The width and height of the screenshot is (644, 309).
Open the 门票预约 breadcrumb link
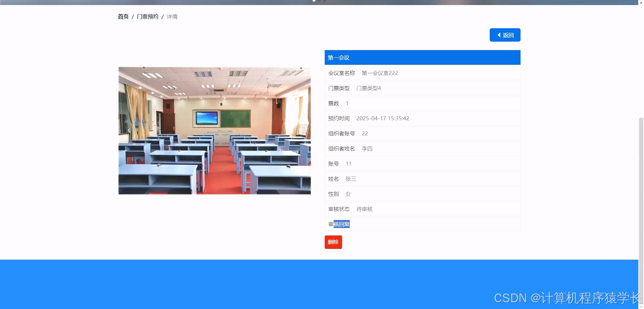click(x=148, y=16)
